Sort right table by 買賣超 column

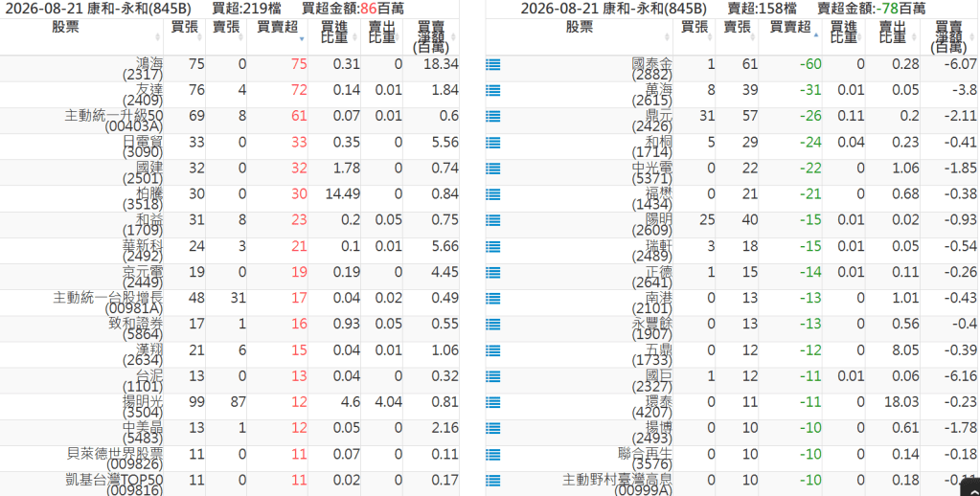tap(790, 36)
